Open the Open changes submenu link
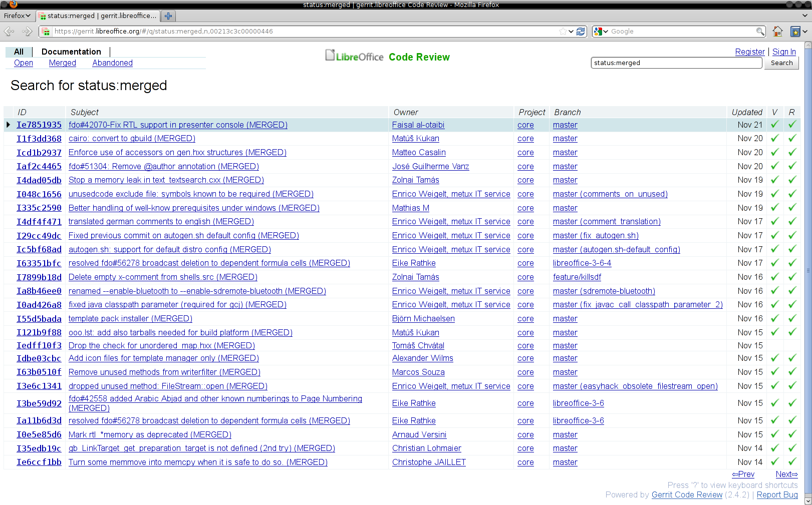Image resolution: width=812 pixels, height=505 pixels. pos(24,63)
